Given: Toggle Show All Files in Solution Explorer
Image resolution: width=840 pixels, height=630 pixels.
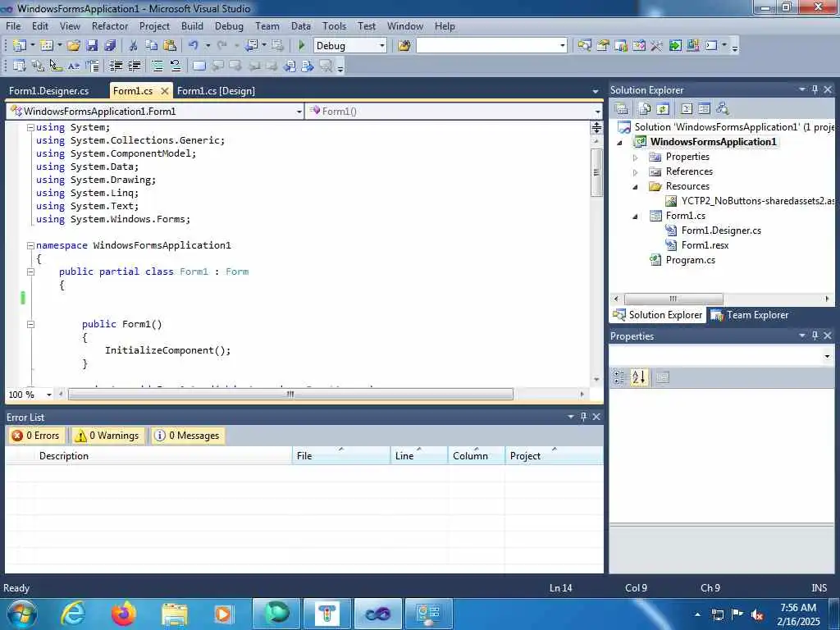Looking at the screenshot, I should [x=645, y=109].
